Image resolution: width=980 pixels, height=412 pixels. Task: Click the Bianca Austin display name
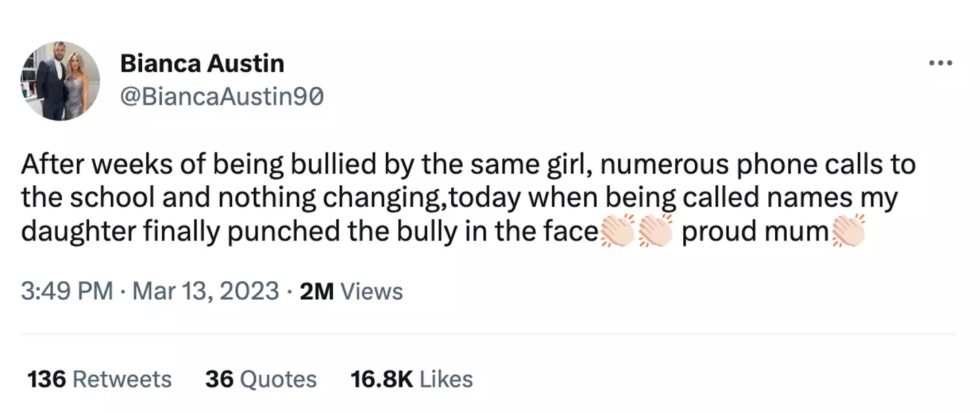(202, 64)
